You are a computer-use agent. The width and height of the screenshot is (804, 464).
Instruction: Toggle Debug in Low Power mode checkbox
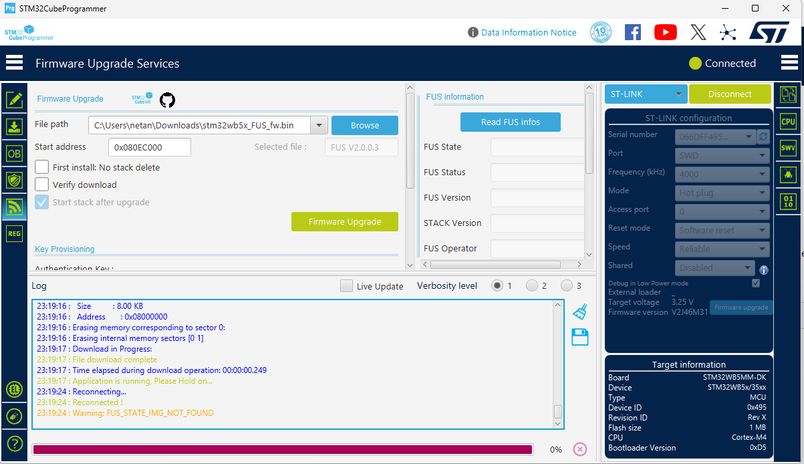[x=756, y=283]
